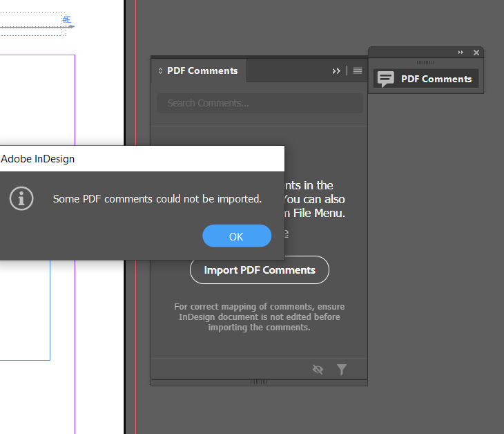Click the info icon in dialog
The height and width of the screenshot is (434, 504).
(21, 198)
